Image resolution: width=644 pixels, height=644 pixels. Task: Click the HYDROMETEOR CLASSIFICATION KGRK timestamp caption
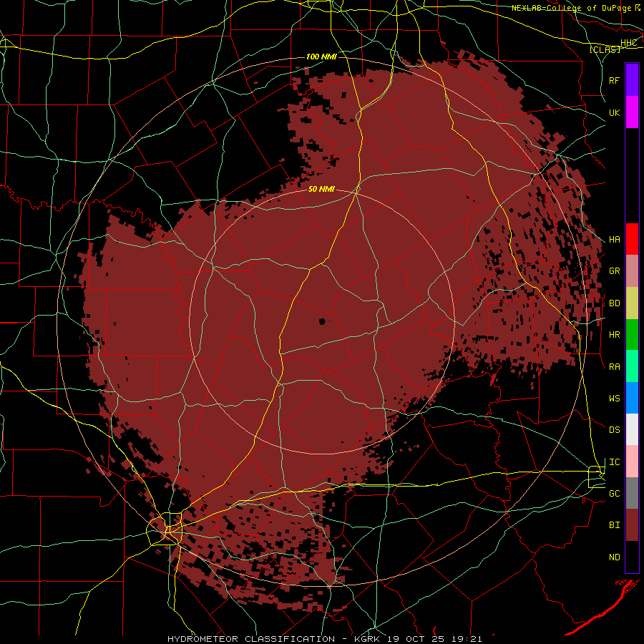pos(324,639)
